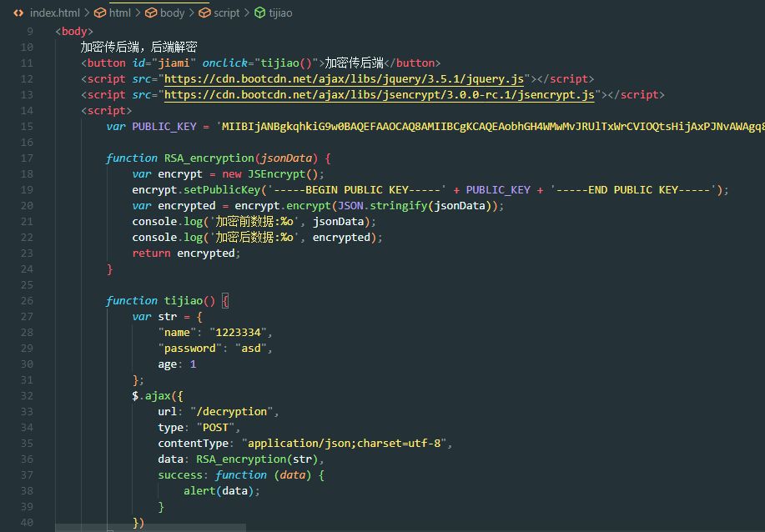Click "POST" type string
765x532 pixels.
pos(215,428)
